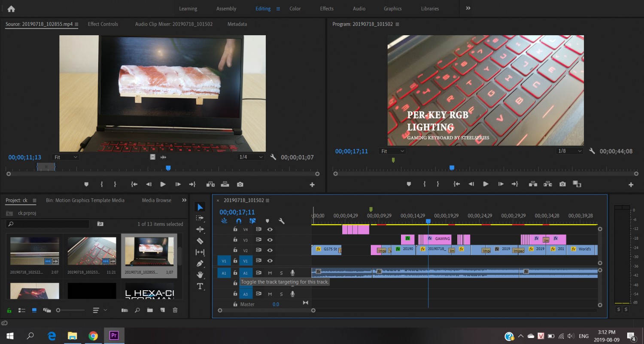Open the Program playback resolution 1/8 dropdown

point(570,151)
